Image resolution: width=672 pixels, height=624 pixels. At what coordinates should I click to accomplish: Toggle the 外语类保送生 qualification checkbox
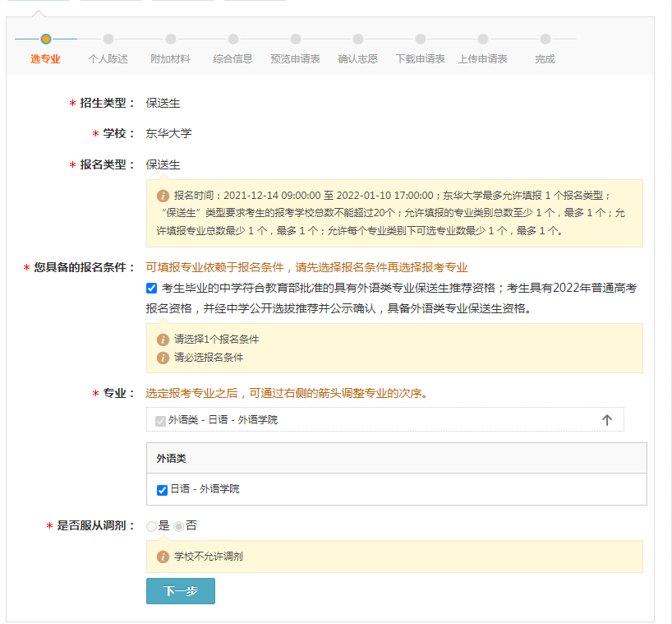point(151,288)
